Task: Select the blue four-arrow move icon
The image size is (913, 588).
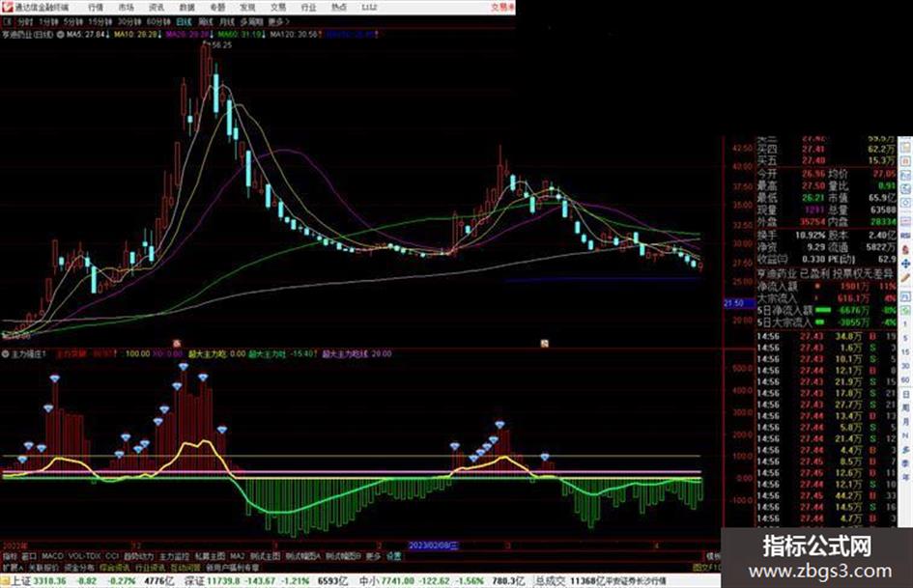Action: tap(905, 264)
